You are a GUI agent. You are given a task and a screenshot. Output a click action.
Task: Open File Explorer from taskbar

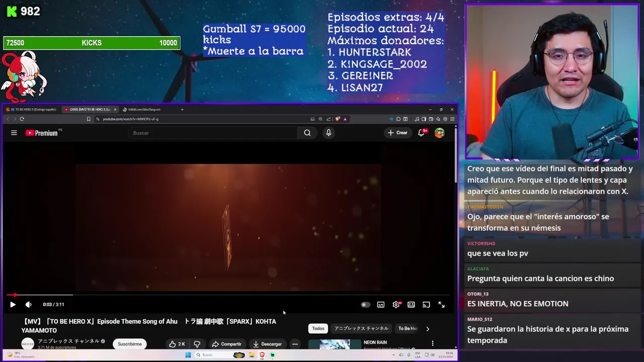tap(252, 355)
